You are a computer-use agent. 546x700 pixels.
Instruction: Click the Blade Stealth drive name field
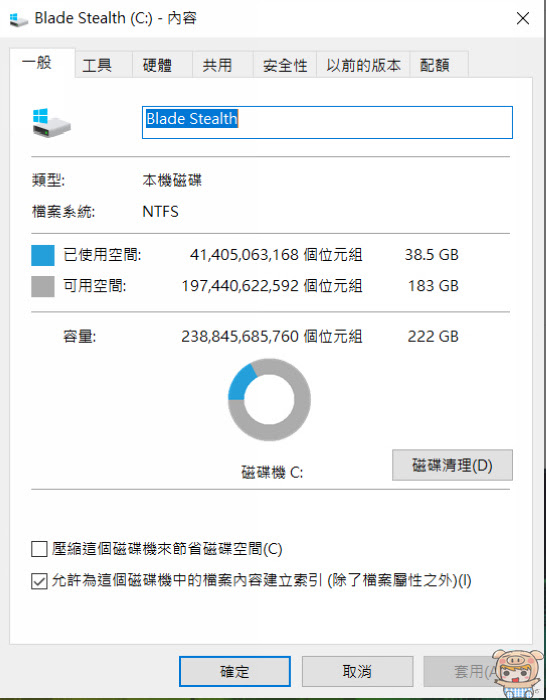[x=327, y=122]
